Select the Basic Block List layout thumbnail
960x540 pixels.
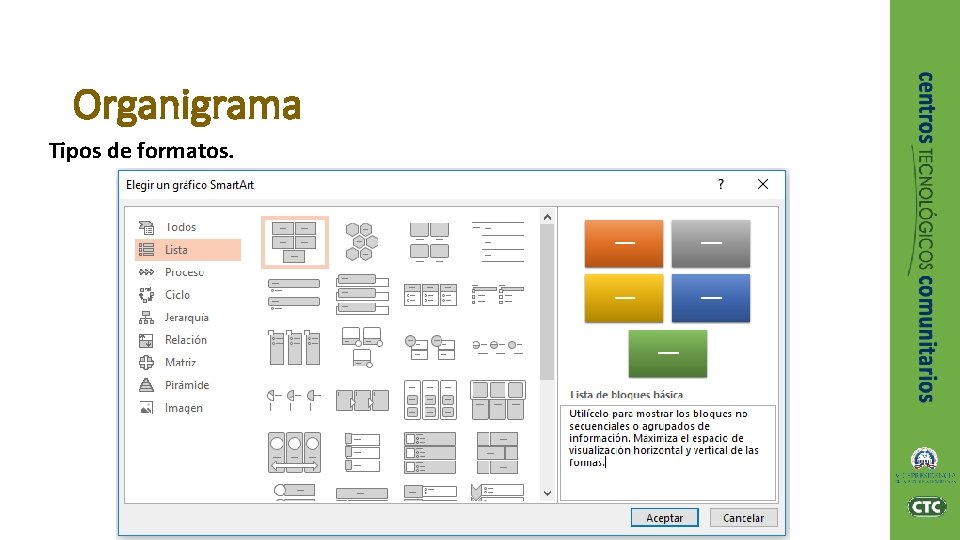pos(294,242)
